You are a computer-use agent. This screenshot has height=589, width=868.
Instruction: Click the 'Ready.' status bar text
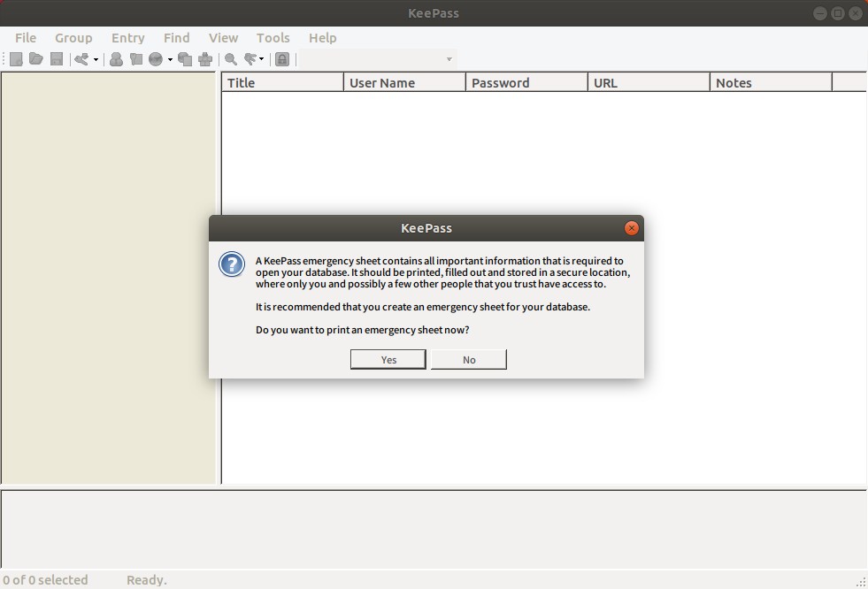click(147, 580)
